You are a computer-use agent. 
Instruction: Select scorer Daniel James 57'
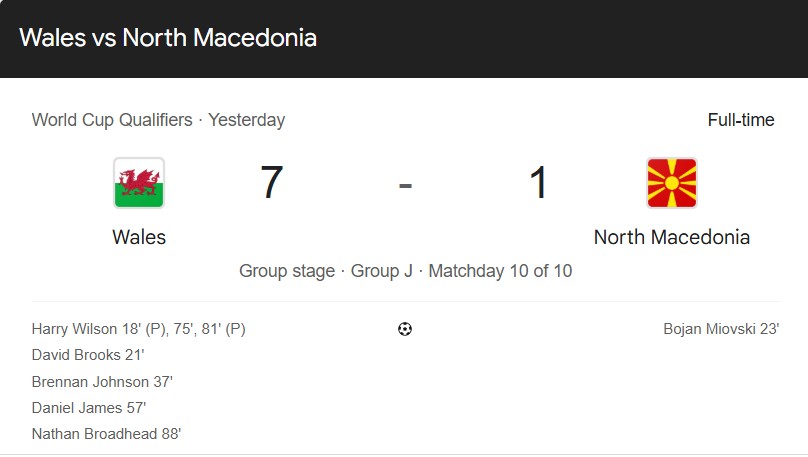(x=88, y=407)
